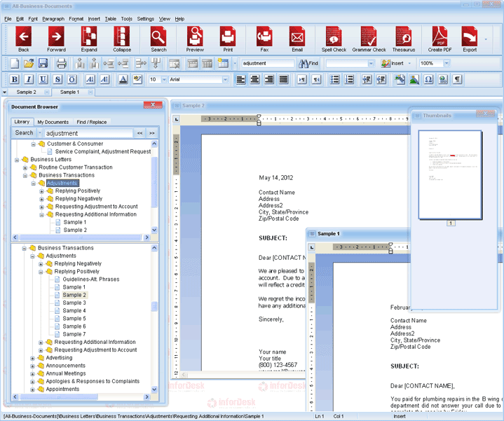Click the indent marker on Sample 2 ruler
504x421 pixels.
coord(259,120)
